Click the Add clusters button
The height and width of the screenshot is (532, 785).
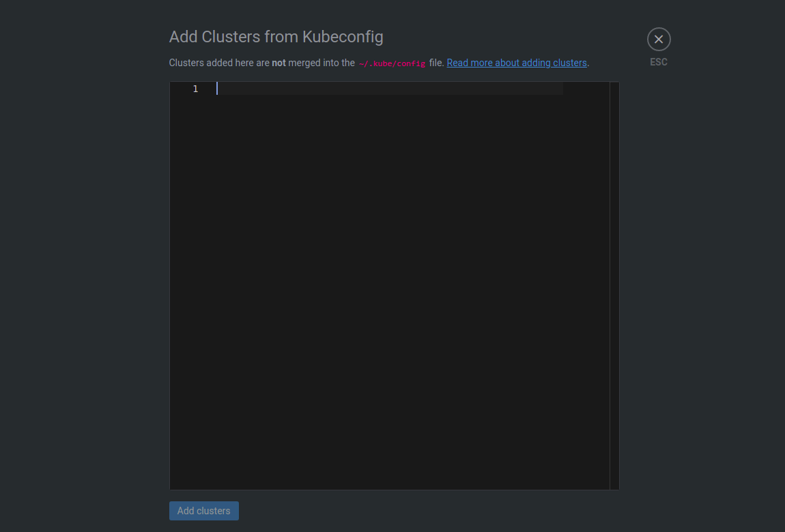coord(204,510)
